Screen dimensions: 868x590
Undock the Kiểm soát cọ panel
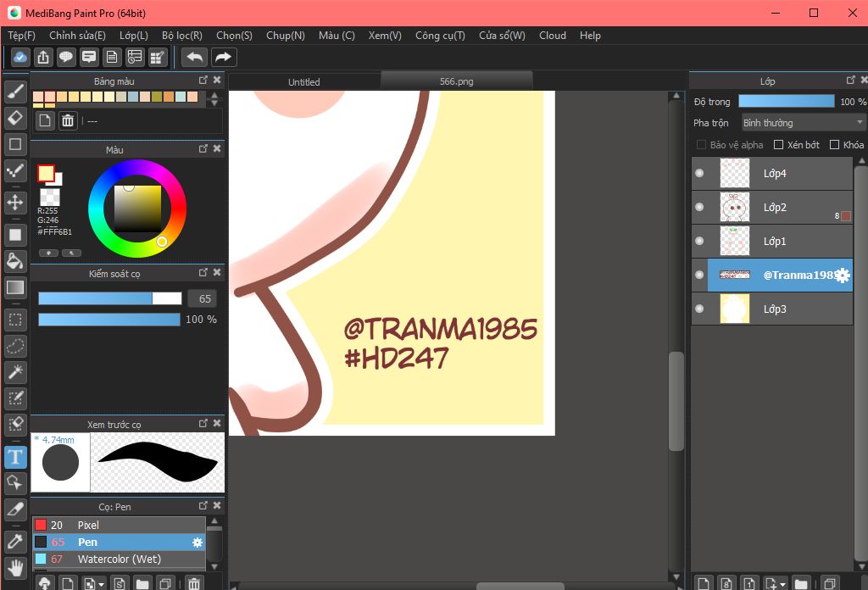[203, 273]
